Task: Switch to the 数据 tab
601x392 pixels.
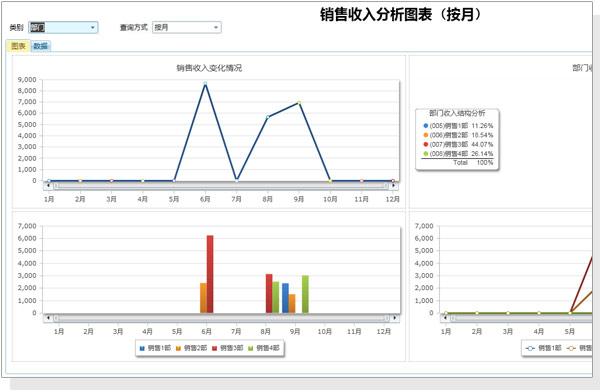Action: 40,46
